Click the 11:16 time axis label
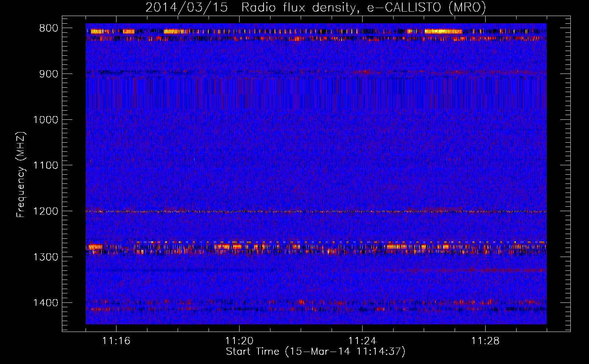 point(116,341)
